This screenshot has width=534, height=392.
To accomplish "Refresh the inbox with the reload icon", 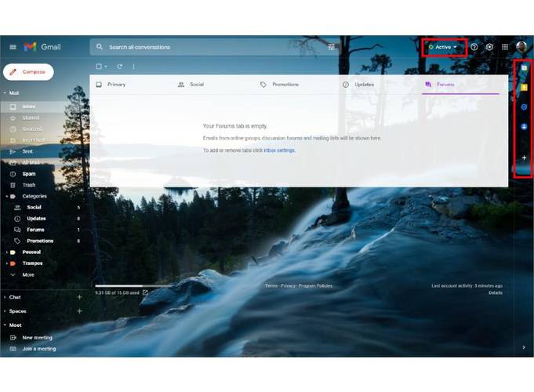I will point(119,67).
